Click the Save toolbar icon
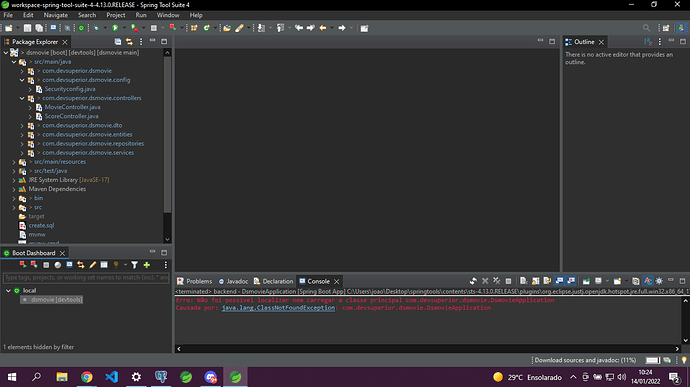The image size is (690, 387). [27, 28]
